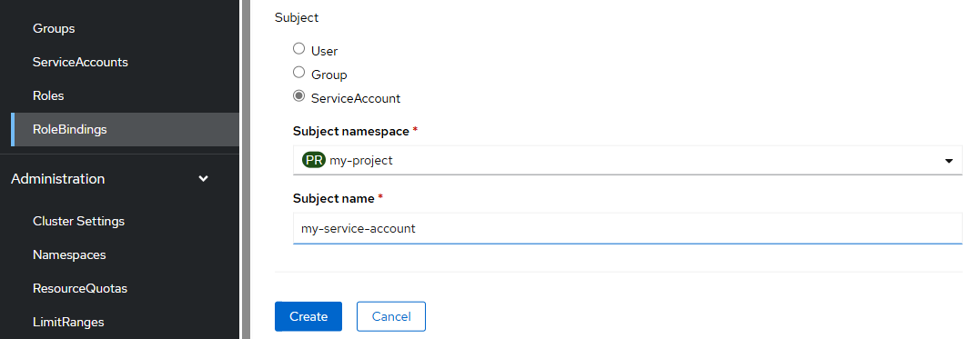
Task: Select the ServiceAccount radio button
Action: click(x=299, y=96)
